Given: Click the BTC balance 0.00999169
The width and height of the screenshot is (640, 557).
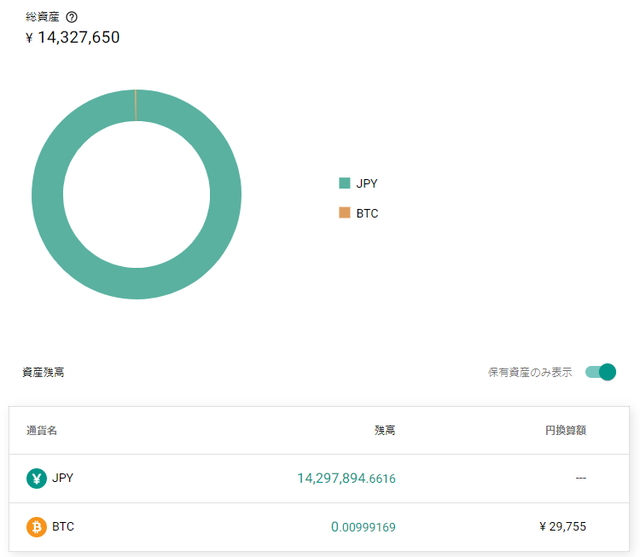Looking at the screenshot, I should tap(363, 527).
